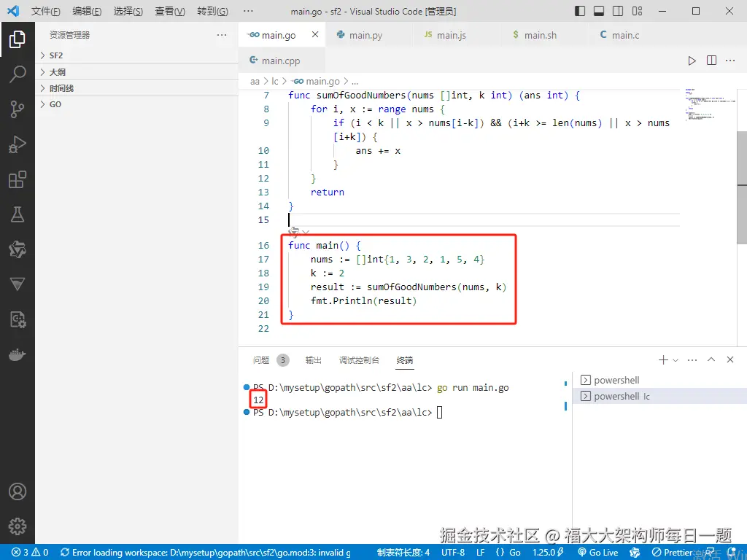Open terminal panel More Actions ellipsis
Screen dimensions: 747x560
(692, 360)
